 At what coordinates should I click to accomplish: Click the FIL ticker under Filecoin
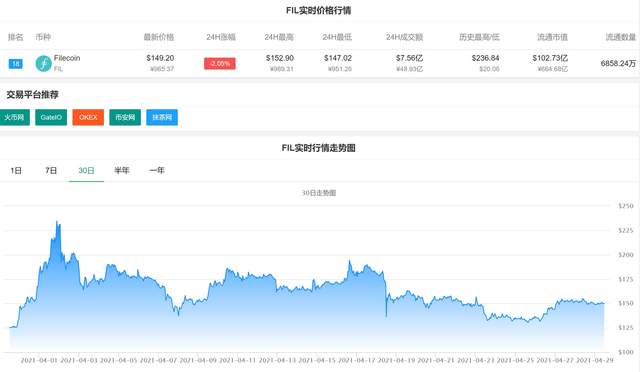(x=58, y=69)
